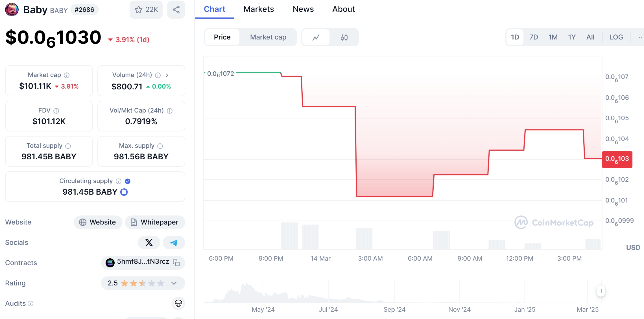The image size is (644, 319).
Task: Click the red 0.0₆103 price label
Action: point(617,159)
